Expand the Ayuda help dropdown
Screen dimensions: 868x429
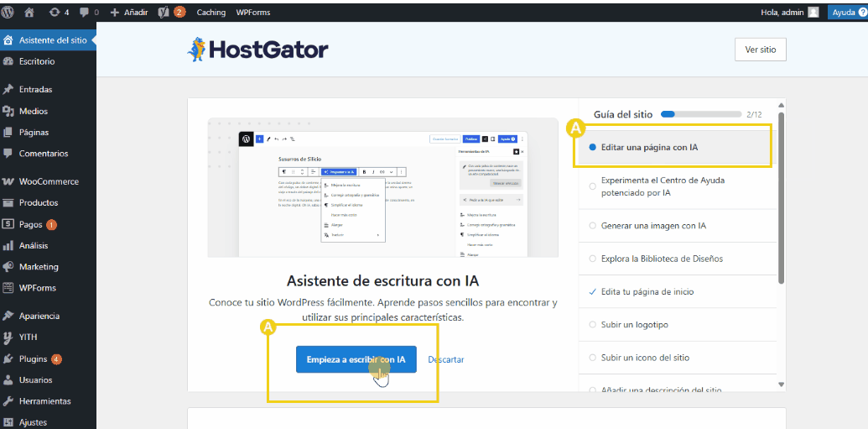847,12
